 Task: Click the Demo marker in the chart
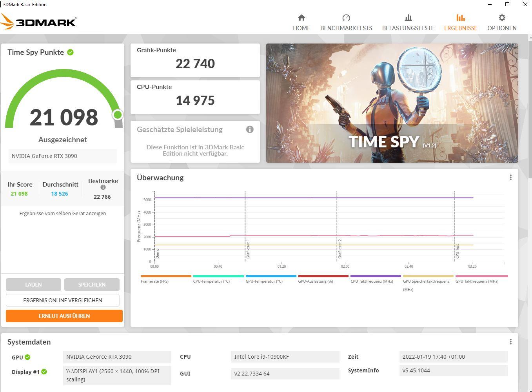pyautogui.click(x=158, y=253)
